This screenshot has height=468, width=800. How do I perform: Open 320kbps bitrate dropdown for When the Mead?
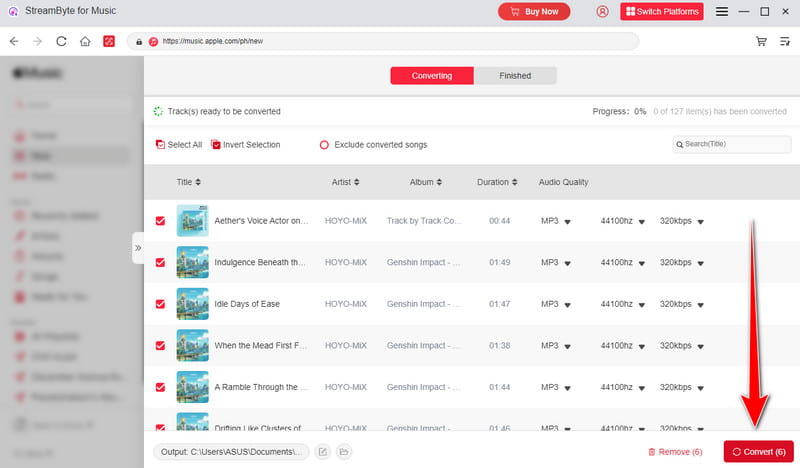(x=700, y=346)
